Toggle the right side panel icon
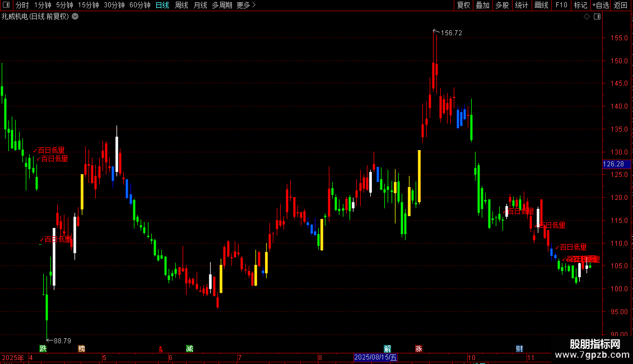The width and height of the screenshot is (633, 364). click(x=597, y=17)
